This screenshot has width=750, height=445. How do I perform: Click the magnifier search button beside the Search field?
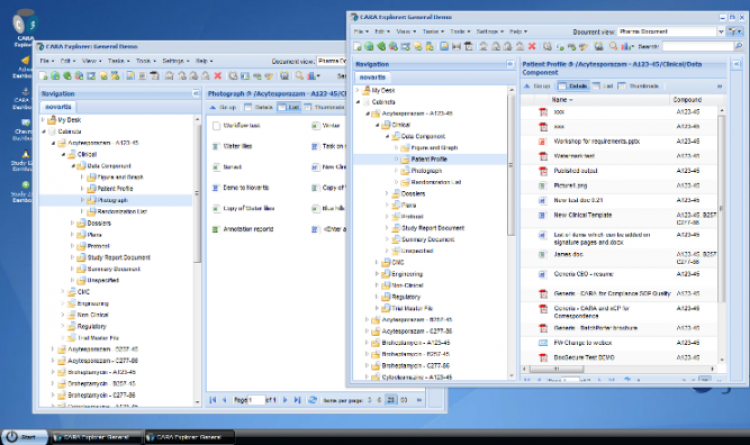[x=740, y=46]
